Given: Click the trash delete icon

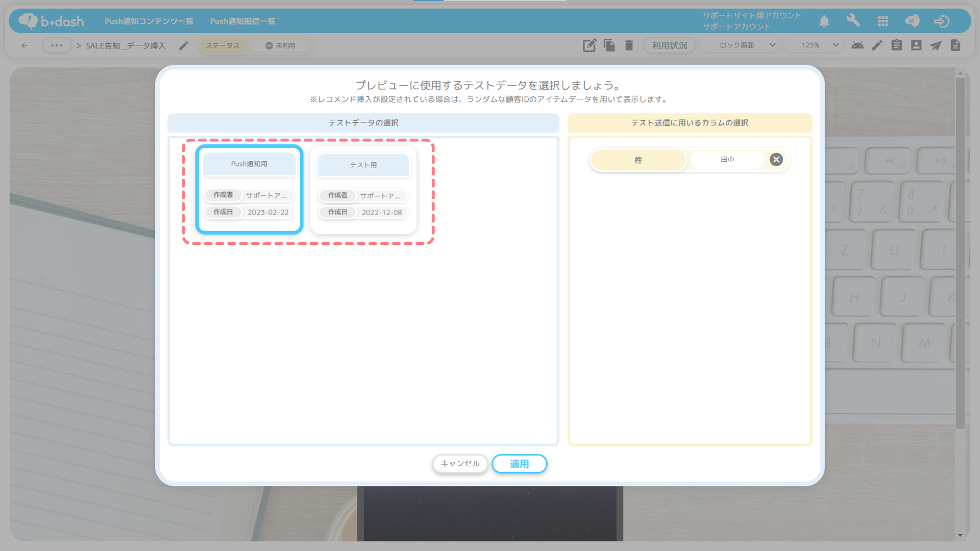Looking at the screenshot, I should 629,46.
